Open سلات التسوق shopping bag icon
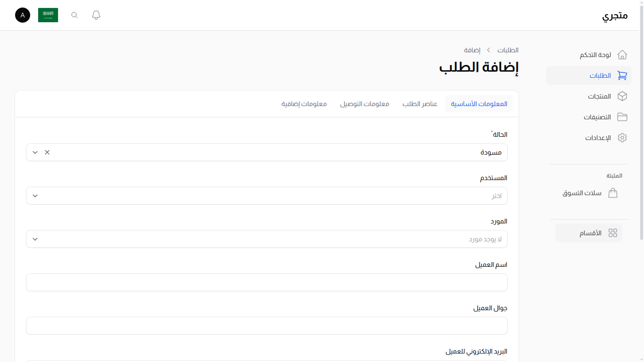Image resolution: width=644 pixels, height=362 pixels. (613, 193)
